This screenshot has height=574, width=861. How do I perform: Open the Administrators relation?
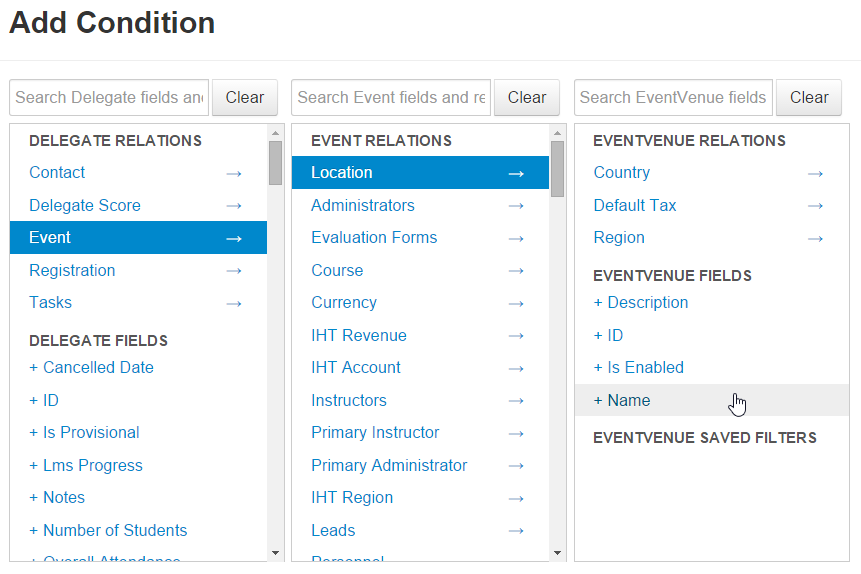(420, 205)
